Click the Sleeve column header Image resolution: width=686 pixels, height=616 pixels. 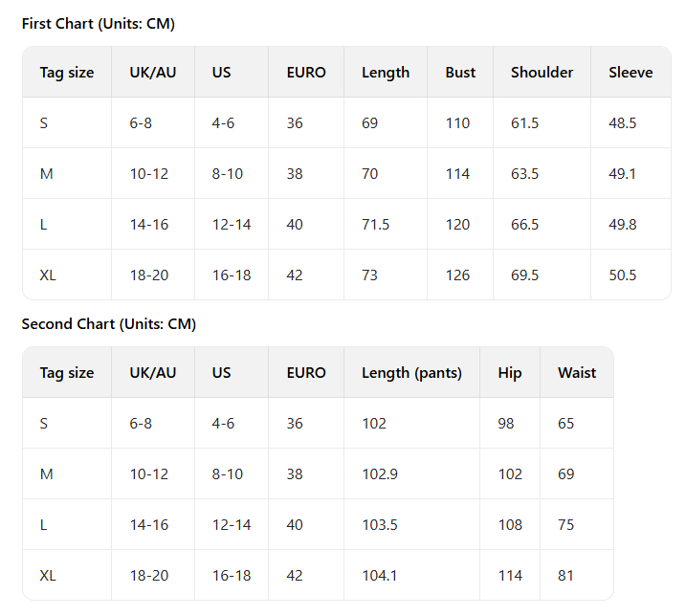[x=631, y=73]
